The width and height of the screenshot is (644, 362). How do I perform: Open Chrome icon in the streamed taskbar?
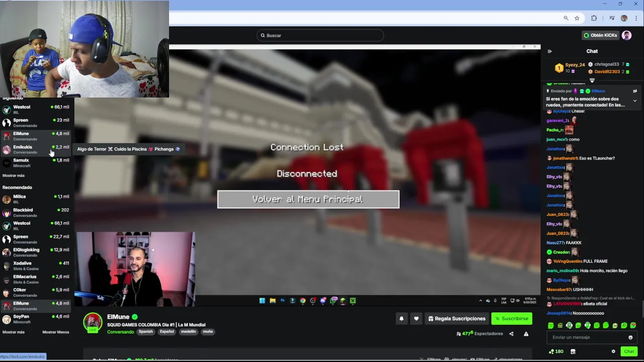(x=302, y=301)
